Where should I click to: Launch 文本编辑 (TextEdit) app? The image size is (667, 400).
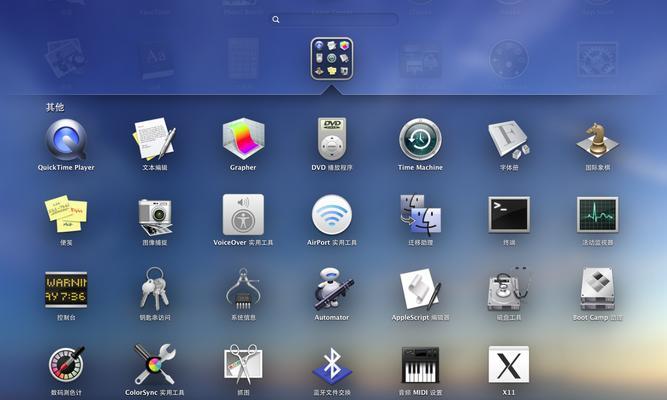(154, 140)
